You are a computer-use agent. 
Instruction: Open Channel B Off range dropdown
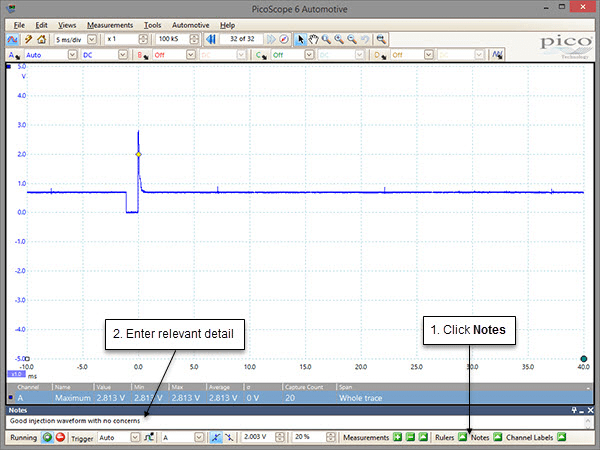(191, 55)
